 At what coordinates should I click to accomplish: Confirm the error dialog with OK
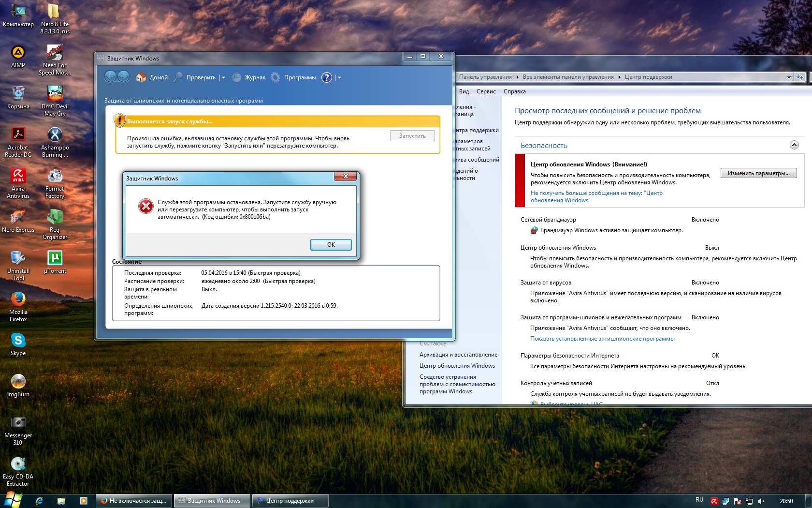pos(331,245)
